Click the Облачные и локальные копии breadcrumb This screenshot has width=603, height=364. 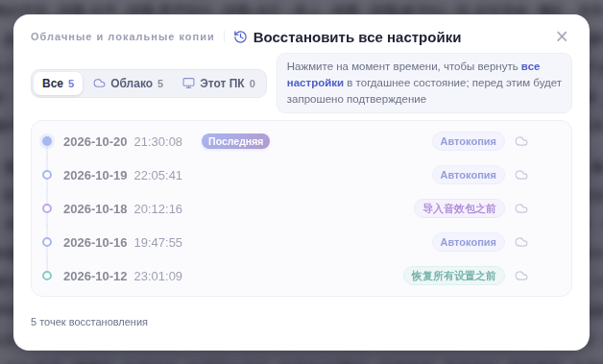point(122,36)
